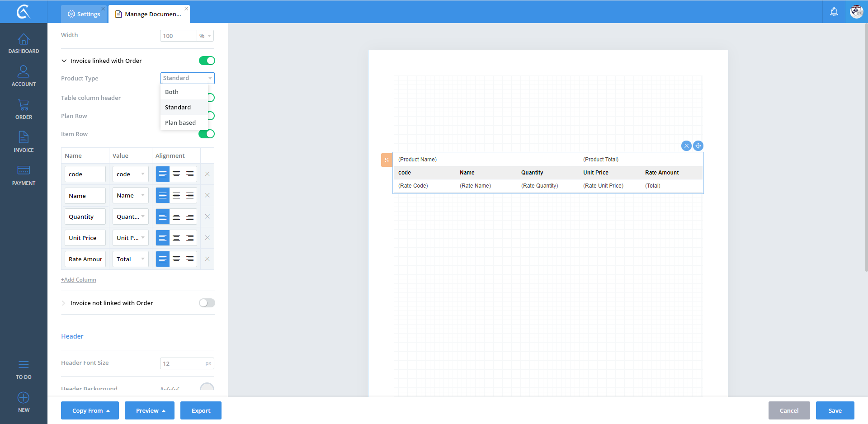Open the Value dropdown for Quantity row
Viewport: 868px width, 424px height.
[x=130, y=217]
